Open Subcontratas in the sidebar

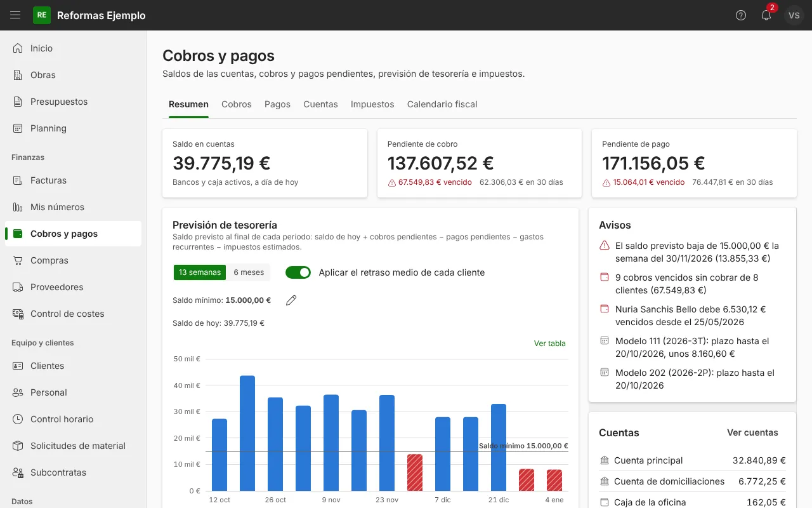coord(73,472)
